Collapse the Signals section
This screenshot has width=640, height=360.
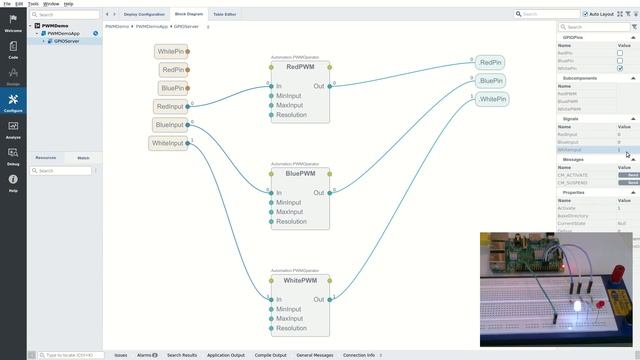(633, 119)
